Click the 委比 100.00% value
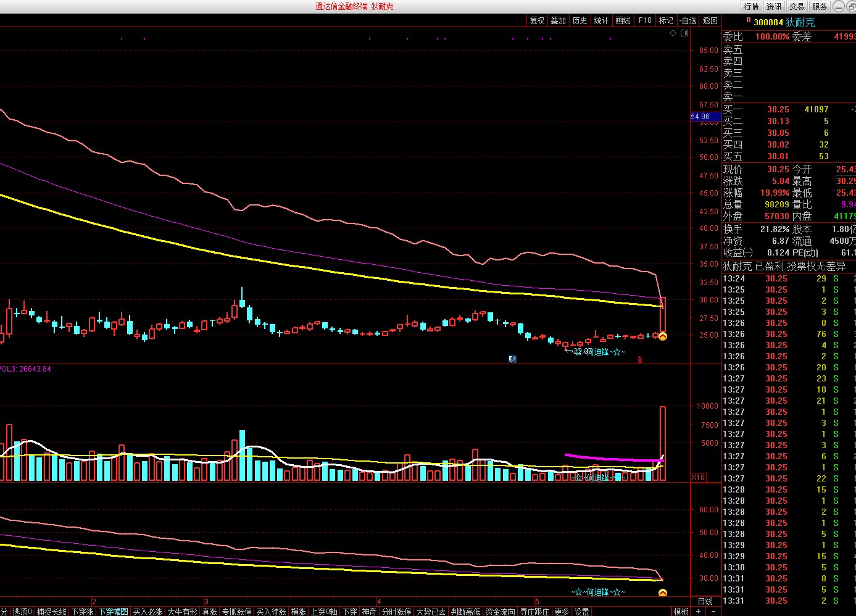856x616 pixels. coord(773,36)
